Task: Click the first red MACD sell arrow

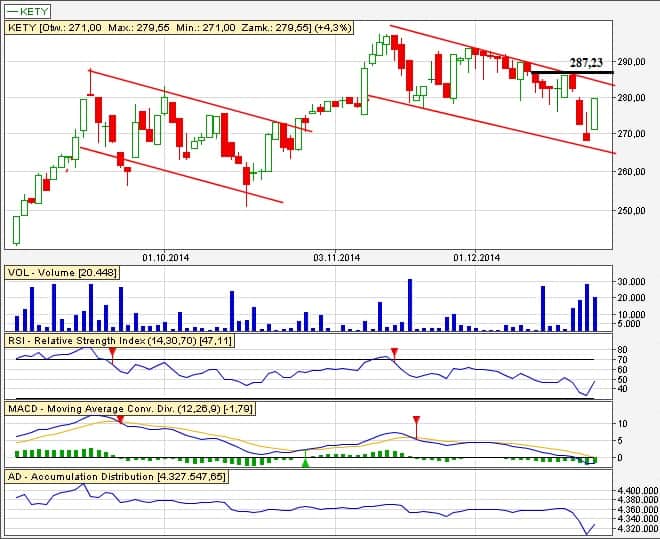Action: pos(121,420)
